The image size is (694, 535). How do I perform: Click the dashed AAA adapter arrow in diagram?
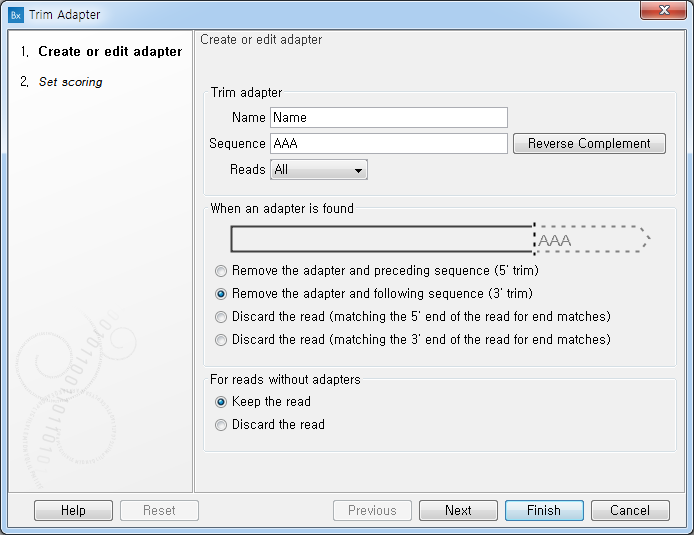pyautogui.click(x=592, y=239)
